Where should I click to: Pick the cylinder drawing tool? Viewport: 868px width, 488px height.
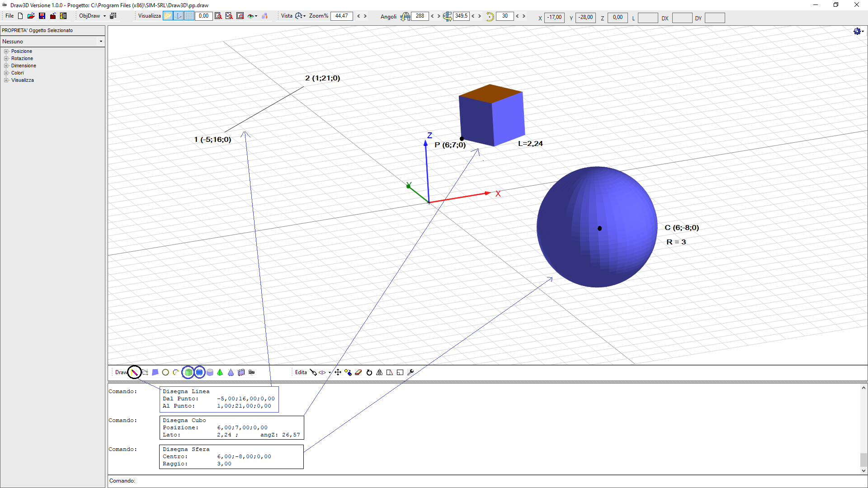(x=210, y=372)
